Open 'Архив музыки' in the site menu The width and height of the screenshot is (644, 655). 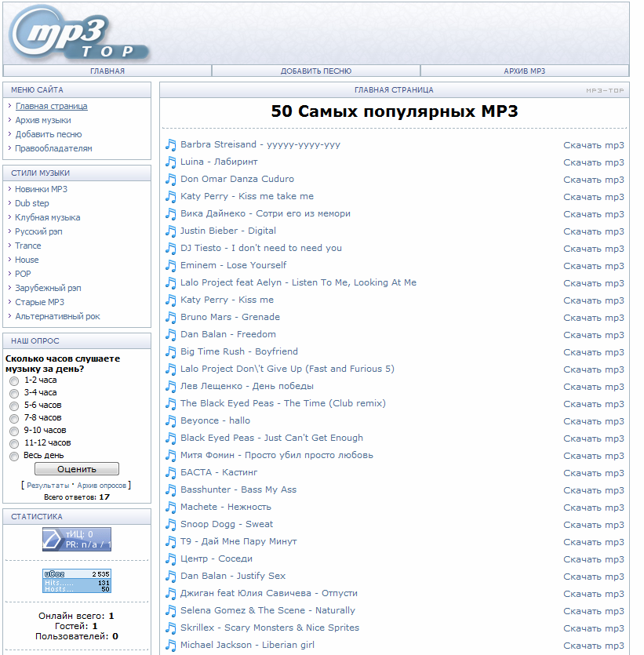coord(43,120)
